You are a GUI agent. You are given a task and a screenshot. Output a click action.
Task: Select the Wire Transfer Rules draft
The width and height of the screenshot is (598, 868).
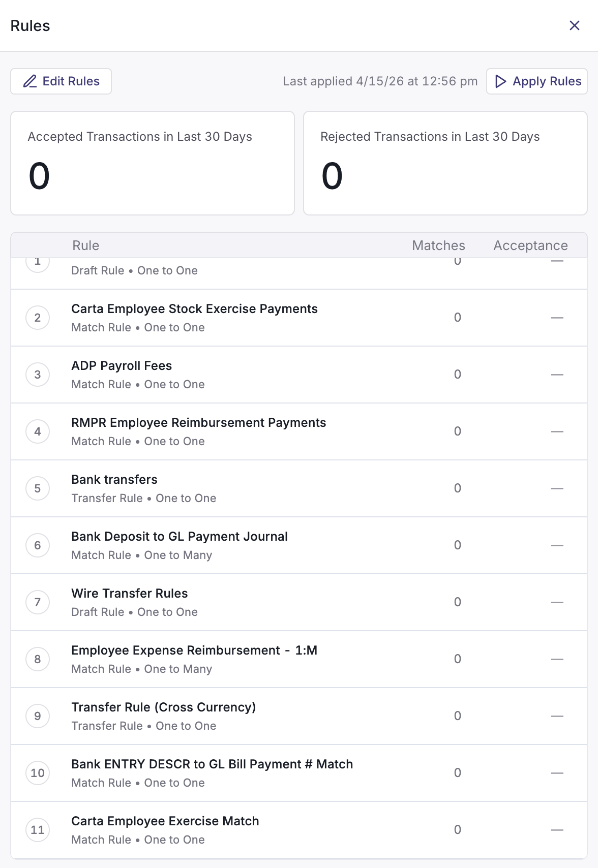[x=299, y=603]
